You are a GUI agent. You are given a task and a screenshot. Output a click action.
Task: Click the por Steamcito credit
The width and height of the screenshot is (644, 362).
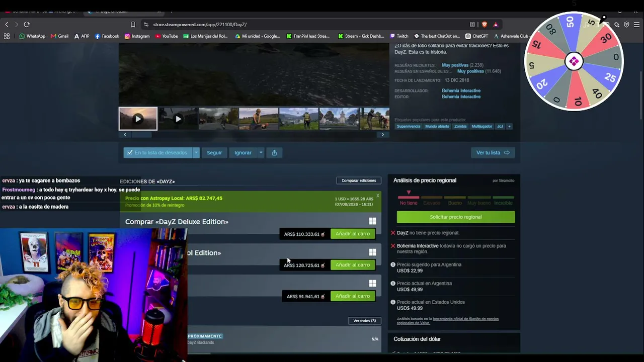(x=503, y=181)
